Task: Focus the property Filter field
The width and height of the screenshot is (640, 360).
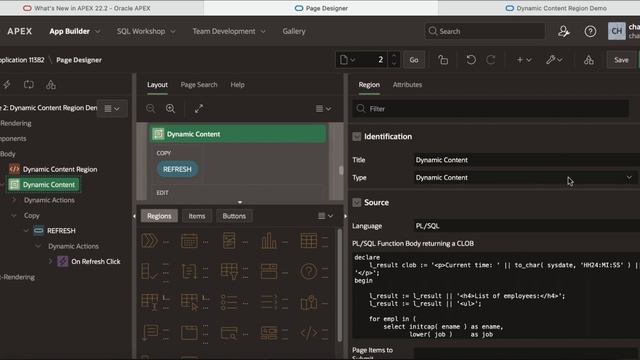Action: coord(490,109)
